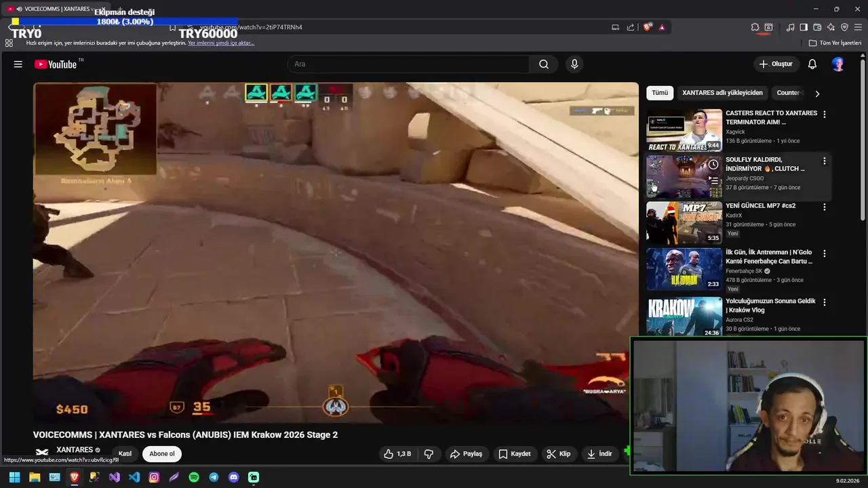Click the video player to pause
This screenshot has width=868, height=488.
point(336,252)
